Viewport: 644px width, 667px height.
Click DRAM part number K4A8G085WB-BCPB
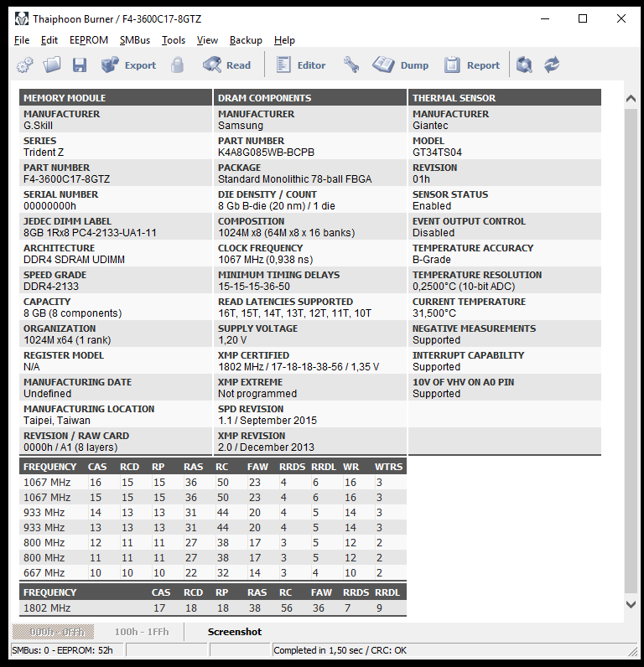266,153
